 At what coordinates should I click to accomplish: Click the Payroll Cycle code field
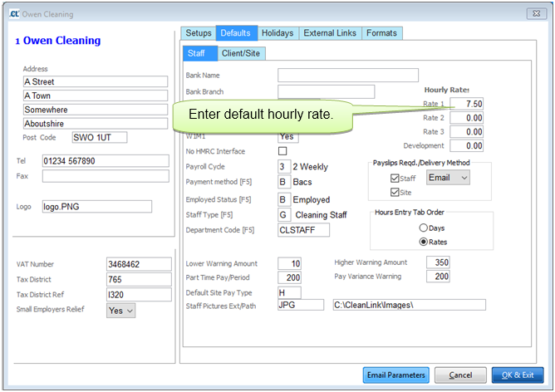pyautogui.click(x=284, y=167)
